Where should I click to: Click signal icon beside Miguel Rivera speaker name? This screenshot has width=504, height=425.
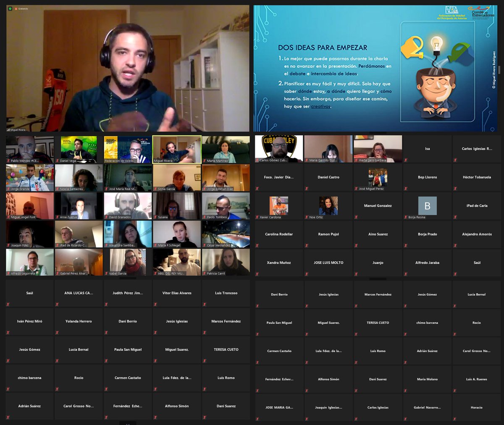[x=8, y=130]
